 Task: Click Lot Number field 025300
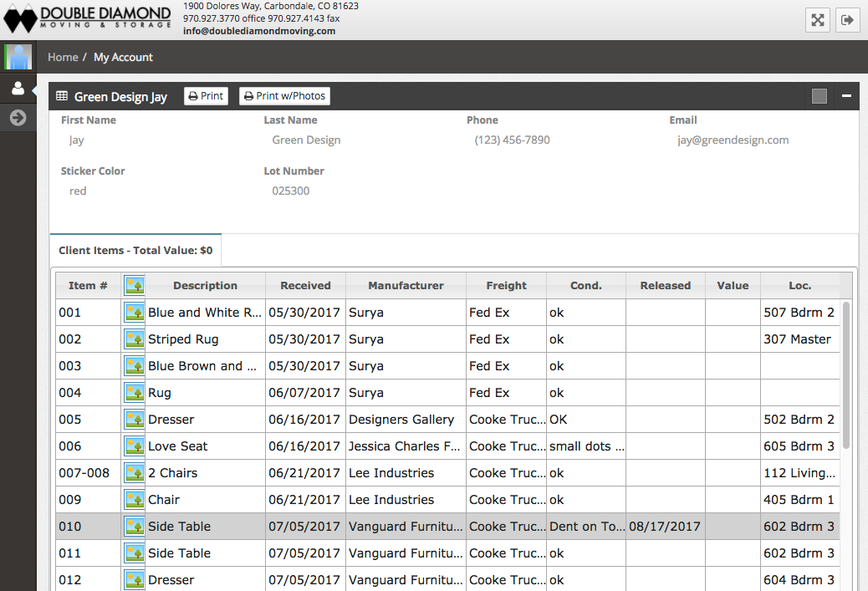point(291,191)
